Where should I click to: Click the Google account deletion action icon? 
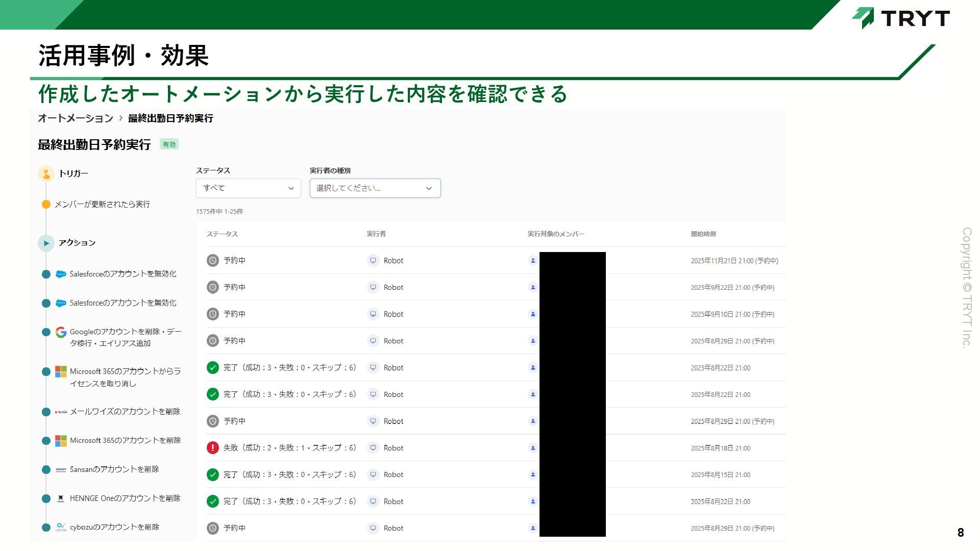(x=61, y=332)
